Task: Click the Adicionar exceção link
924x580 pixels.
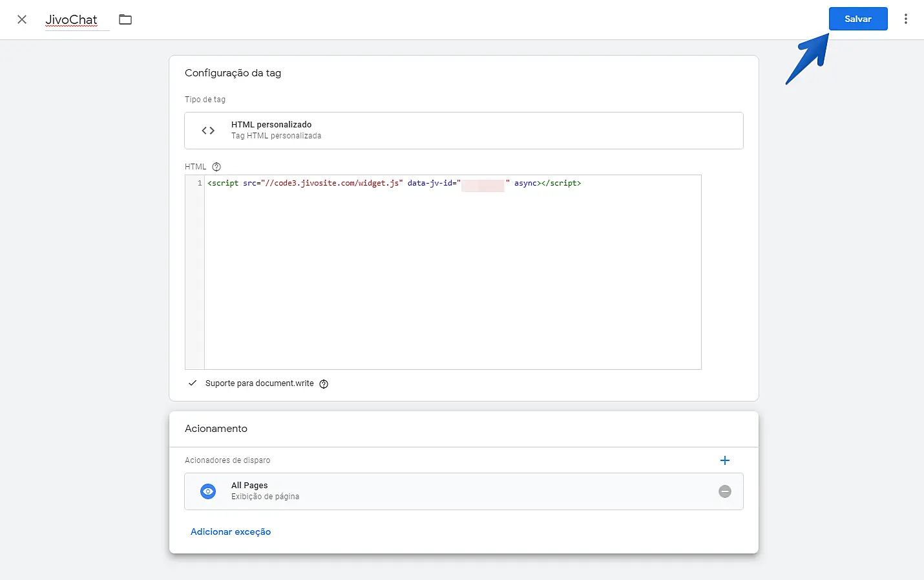Action: pyautogui.click(x=231, y=532)
